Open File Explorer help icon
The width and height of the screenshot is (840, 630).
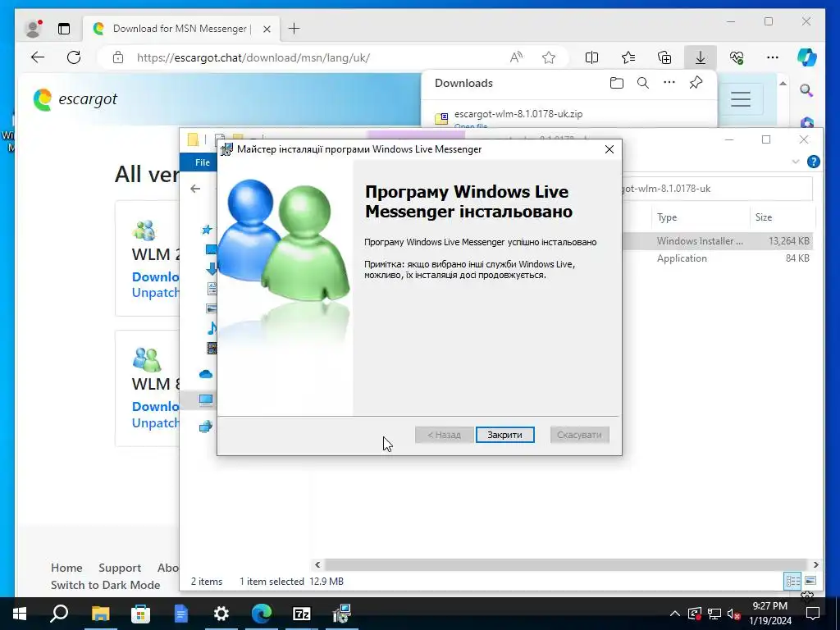pos(813,162)
